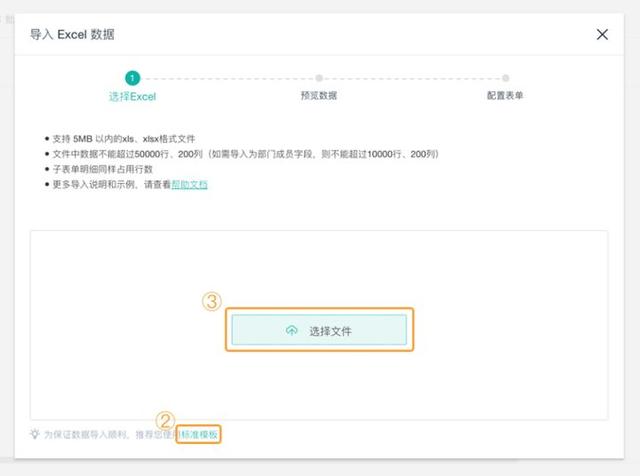Click the text 子表单明细同样占用行数
The image size is (640, 476).
(102, 169)
